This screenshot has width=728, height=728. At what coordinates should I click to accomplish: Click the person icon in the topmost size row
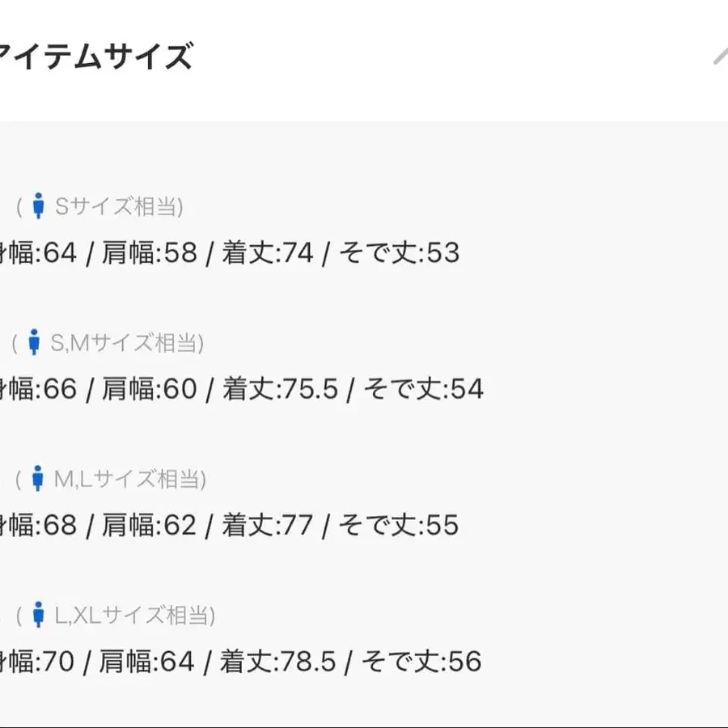pyautogui.click(x=37, y=205)
